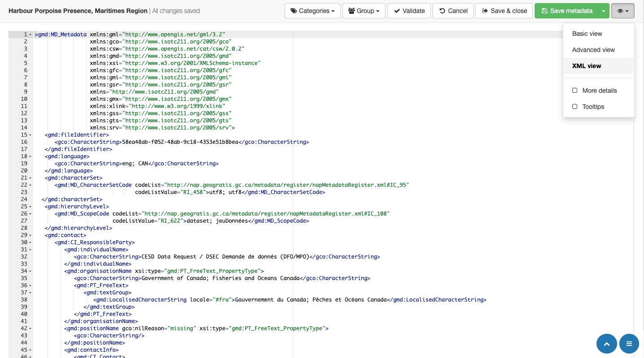Collapse CI_ResponsibleParty fold on line 30

[30, 242]
